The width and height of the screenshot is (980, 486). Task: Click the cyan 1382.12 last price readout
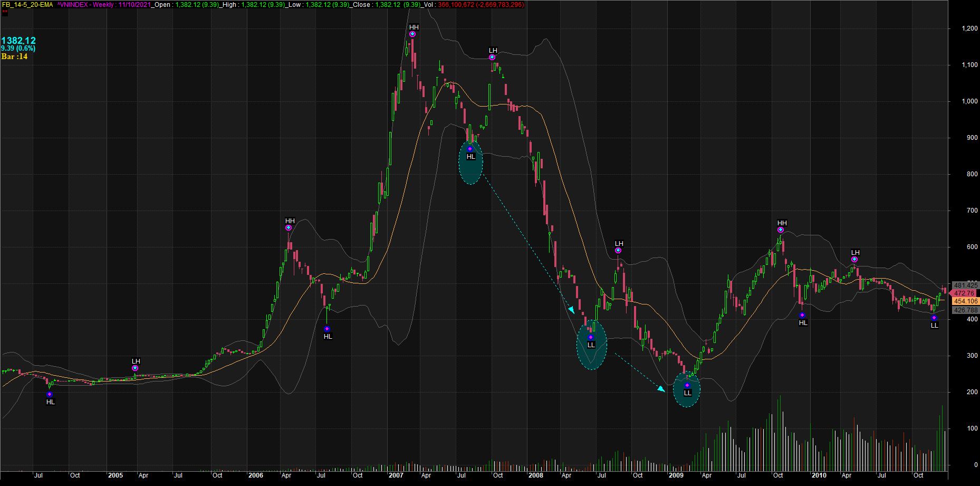18,41
